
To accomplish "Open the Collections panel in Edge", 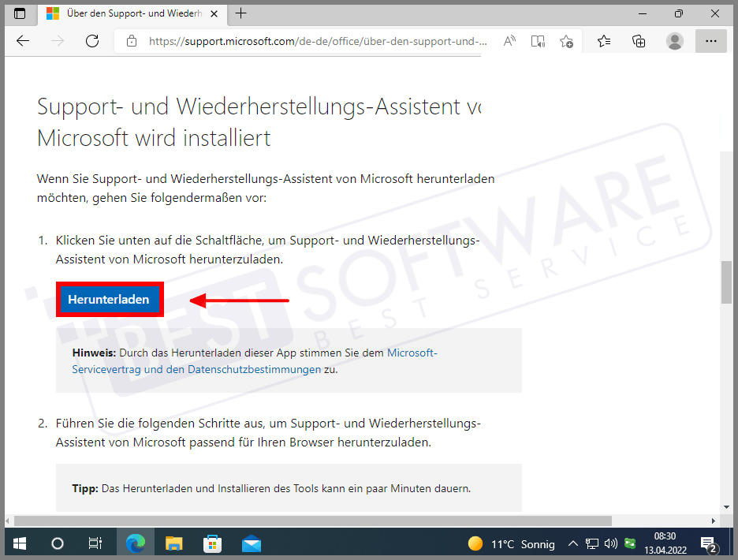I will tap(639, 41).
